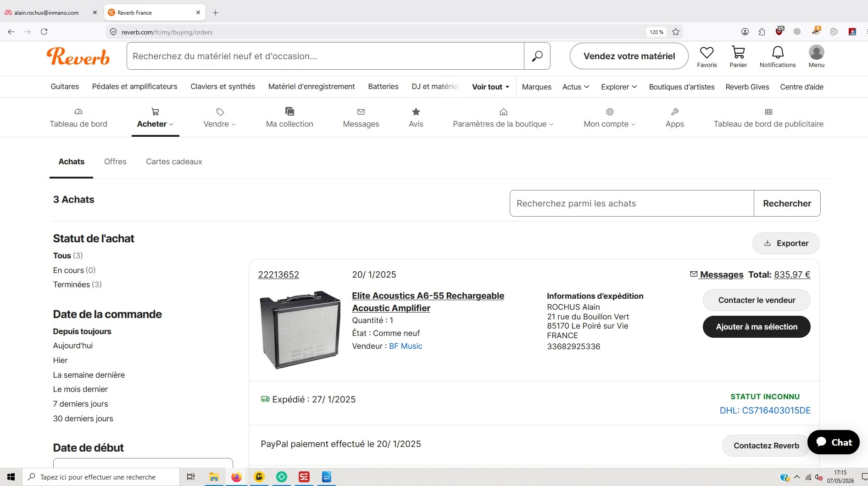Open Tableau de bord de publicitaire
Screen dimensions: 868x486
pos(768,118)
